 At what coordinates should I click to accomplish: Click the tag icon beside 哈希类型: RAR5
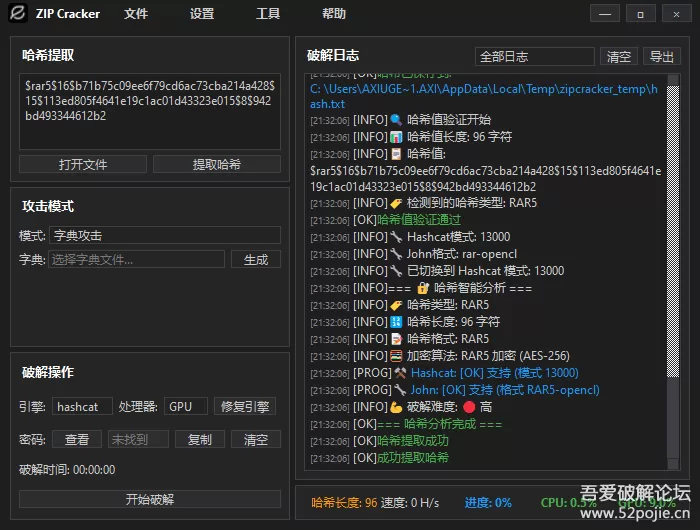tap(396, 305)
